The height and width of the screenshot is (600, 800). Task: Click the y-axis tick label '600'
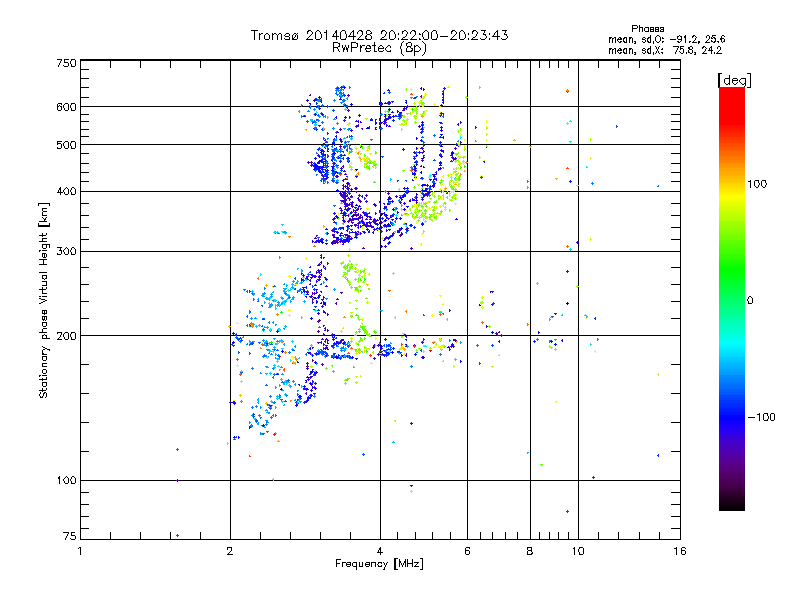point(67,107)
